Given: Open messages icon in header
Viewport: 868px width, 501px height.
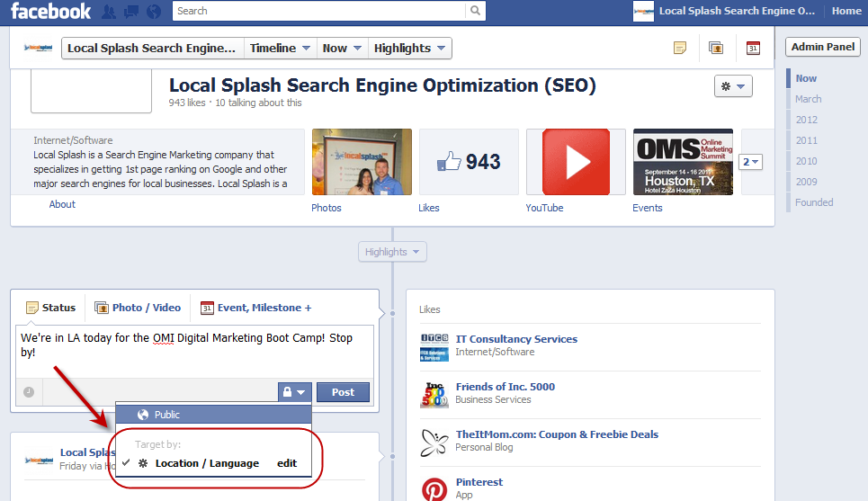Looking at the screenshot, I should click(131, 11).
